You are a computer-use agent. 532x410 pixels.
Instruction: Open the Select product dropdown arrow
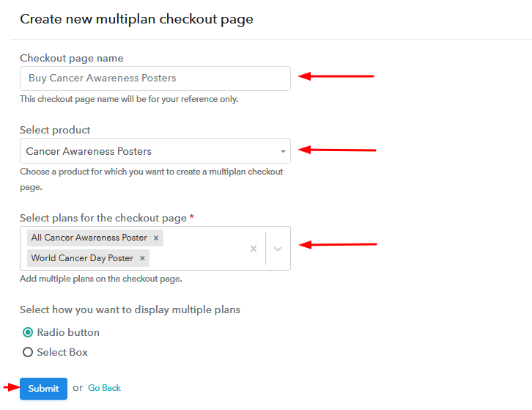pos(283,152)
